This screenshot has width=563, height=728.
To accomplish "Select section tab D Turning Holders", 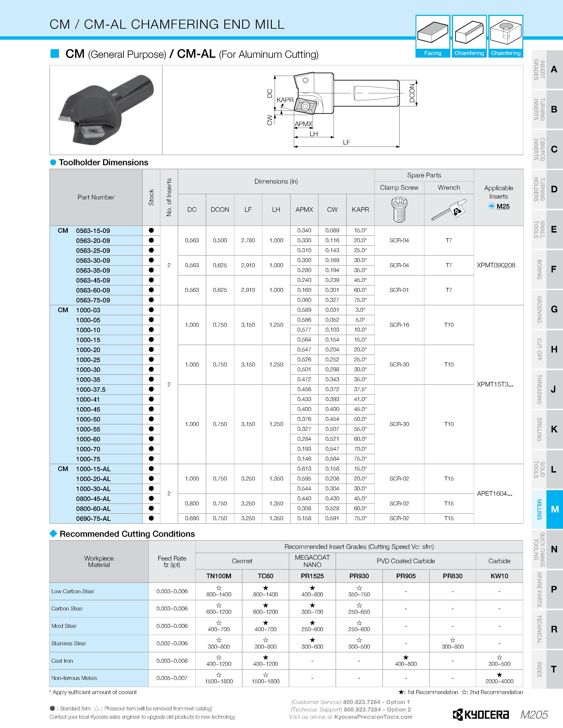I will [547, 189].
